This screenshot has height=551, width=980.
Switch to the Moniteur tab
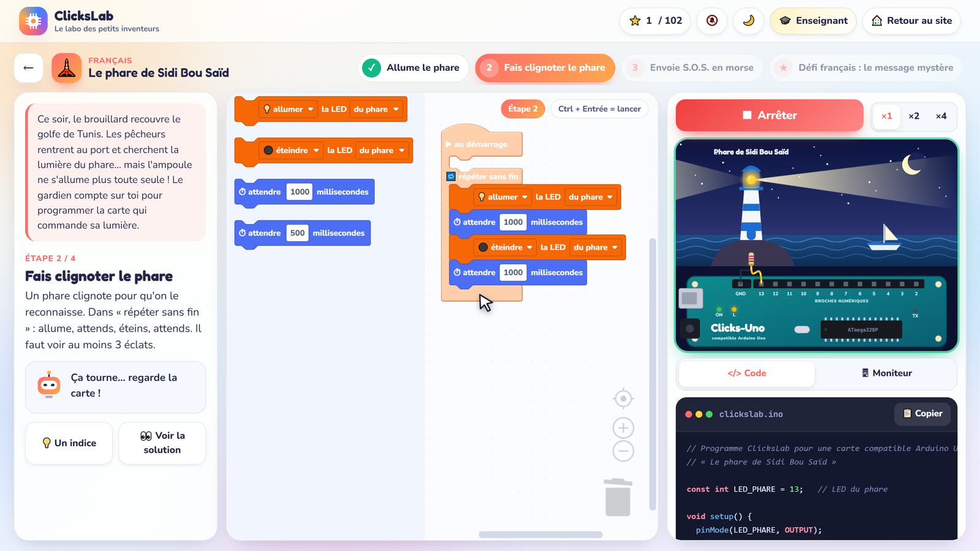(886, 373)
